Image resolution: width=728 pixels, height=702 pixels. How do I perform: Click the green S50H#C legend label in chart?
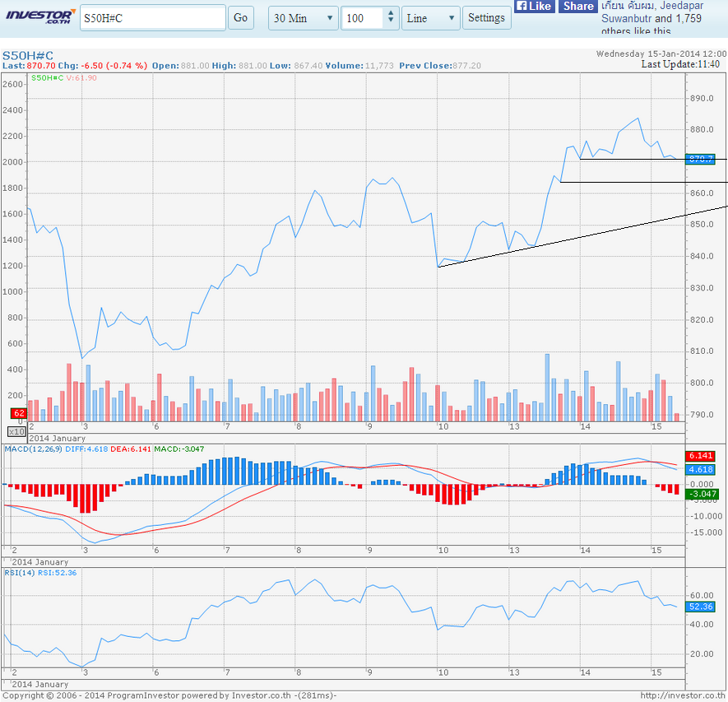pos(47,77)
